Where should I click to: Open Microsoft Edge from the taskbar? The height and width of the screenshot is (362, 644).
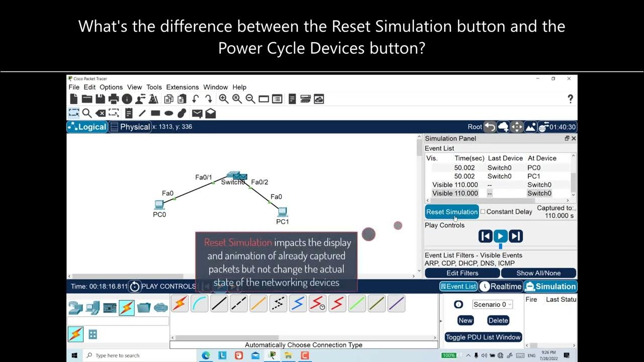(206, 355)
